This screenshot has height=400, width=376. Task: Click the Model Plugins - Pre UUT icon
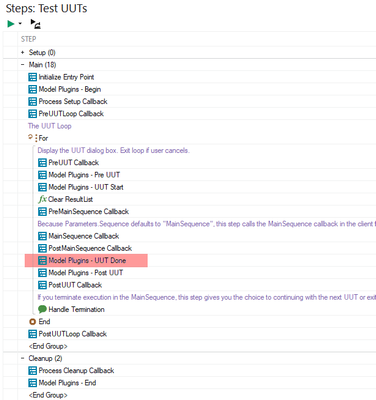click(42, 175)
